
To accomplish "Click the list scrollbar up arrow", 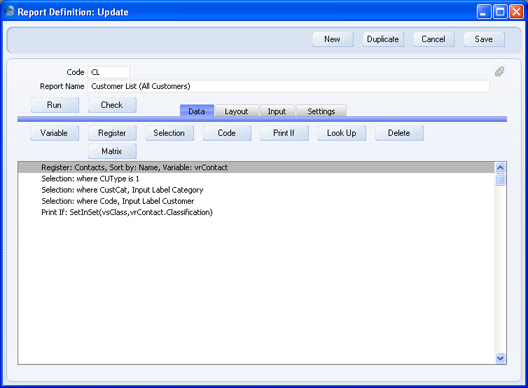I will coord(500,167).
